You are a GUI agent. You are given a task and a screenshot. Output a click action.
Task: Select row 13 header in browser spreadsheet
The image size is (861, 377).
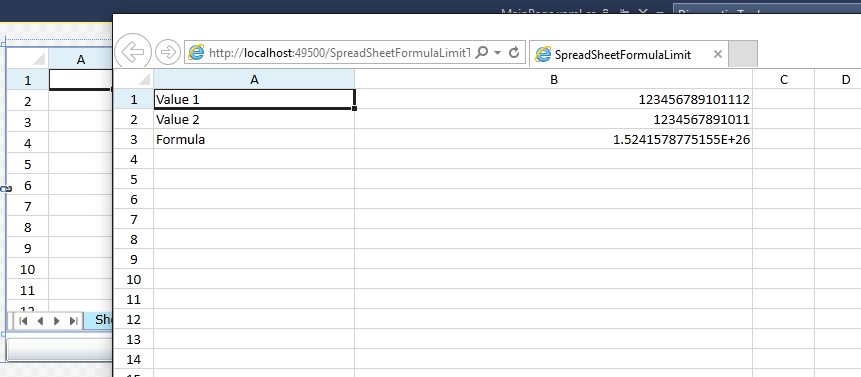pos(133,339)
